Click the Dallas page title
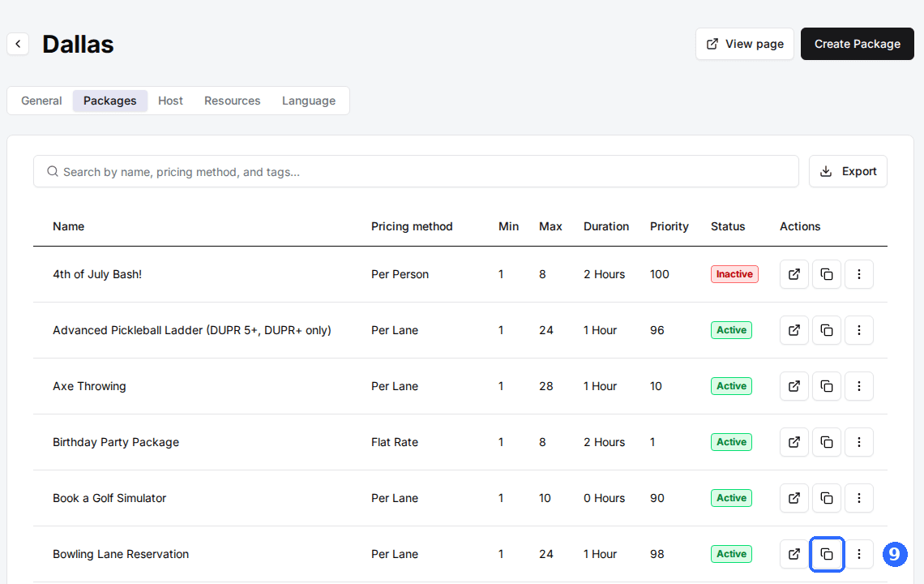924x584 pixels. pos(78,45)
